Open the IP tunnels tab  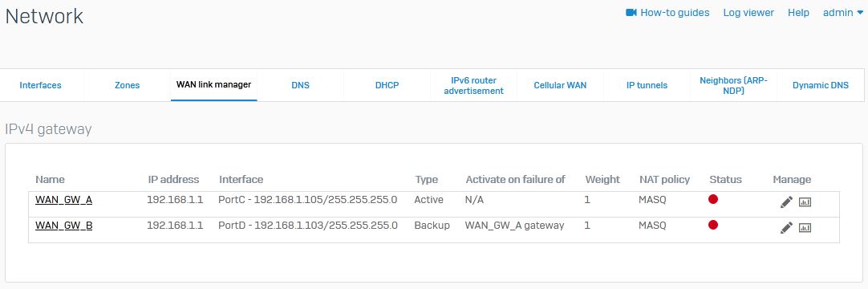click(x=647, y=85)
